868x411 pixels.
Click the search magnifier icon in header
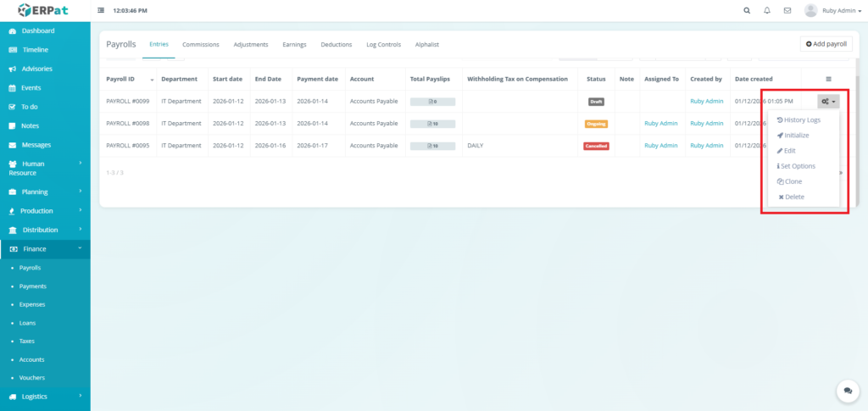coord(747,11)
